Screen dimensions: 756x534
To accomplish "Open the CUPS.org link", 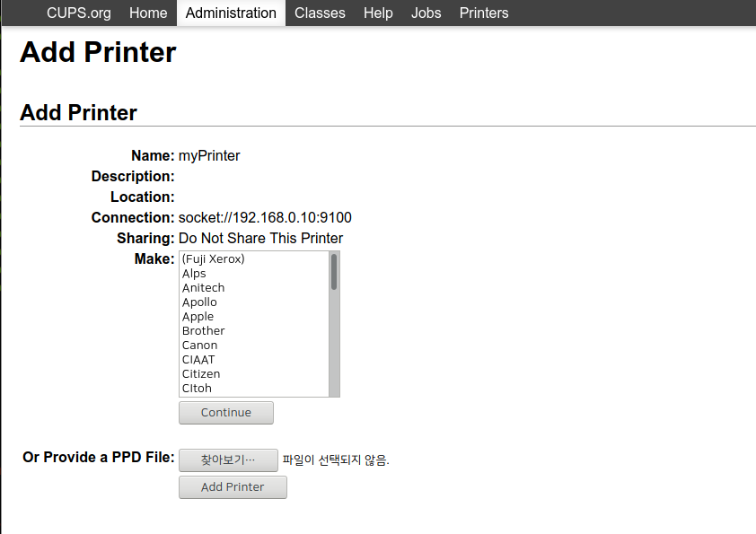I will click(79, 13).
